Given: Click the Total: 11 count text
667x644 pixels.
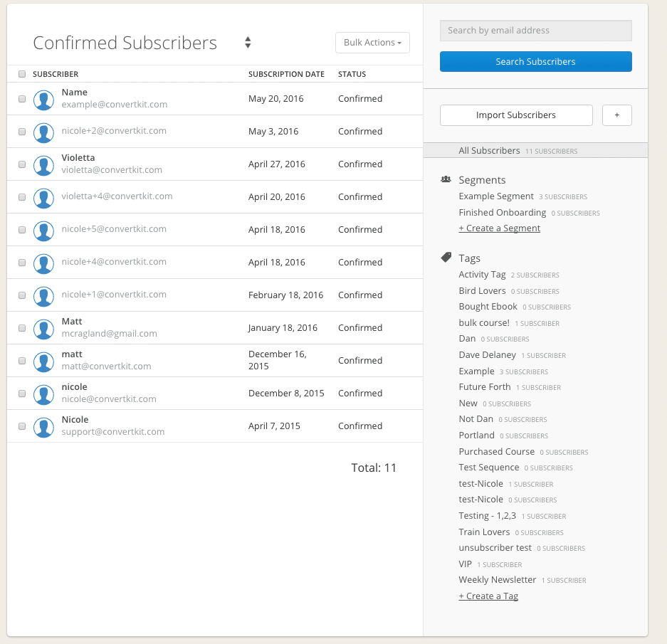Looking at the screenshot, I should [374, 468].
